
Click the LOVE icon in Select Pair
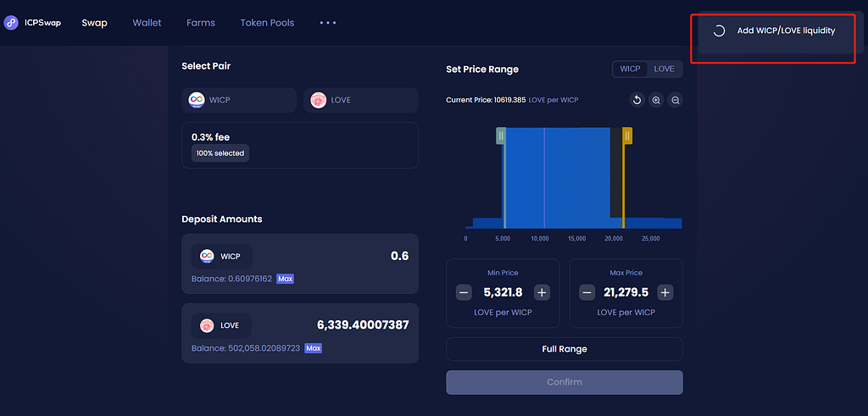click(319, 100)
